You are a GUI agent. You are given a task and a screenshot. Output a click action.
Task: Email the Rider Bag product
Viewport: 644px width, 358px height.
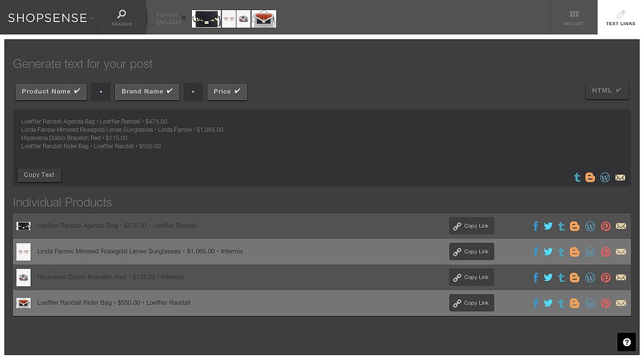(621, 303)
